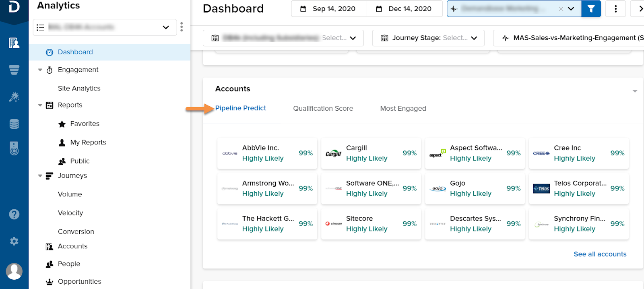Open the Volume journey view
Viewport: 644px width, 289px height.
[70, 194]
